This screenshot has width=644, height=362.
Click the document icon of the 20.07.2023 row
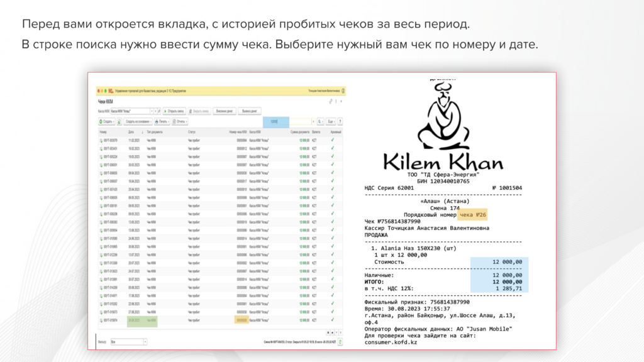pyautogui.click(x=101, y=263)
